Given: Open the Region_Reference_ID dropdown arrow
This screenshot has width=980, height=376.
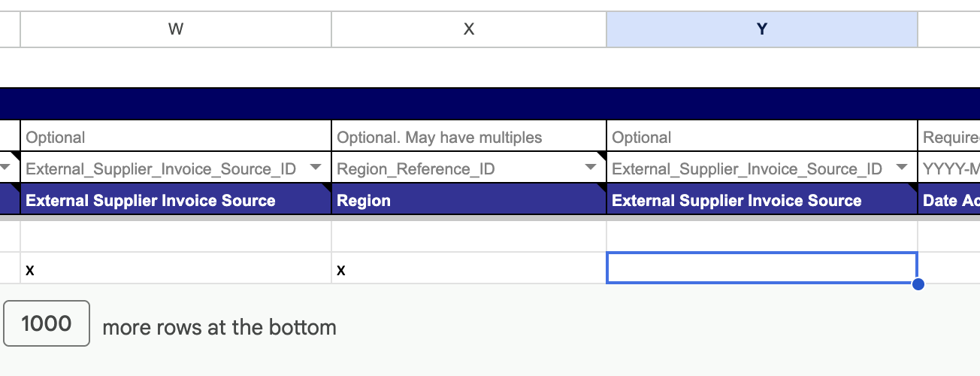Looking at the screenshot, I should 591,167.
